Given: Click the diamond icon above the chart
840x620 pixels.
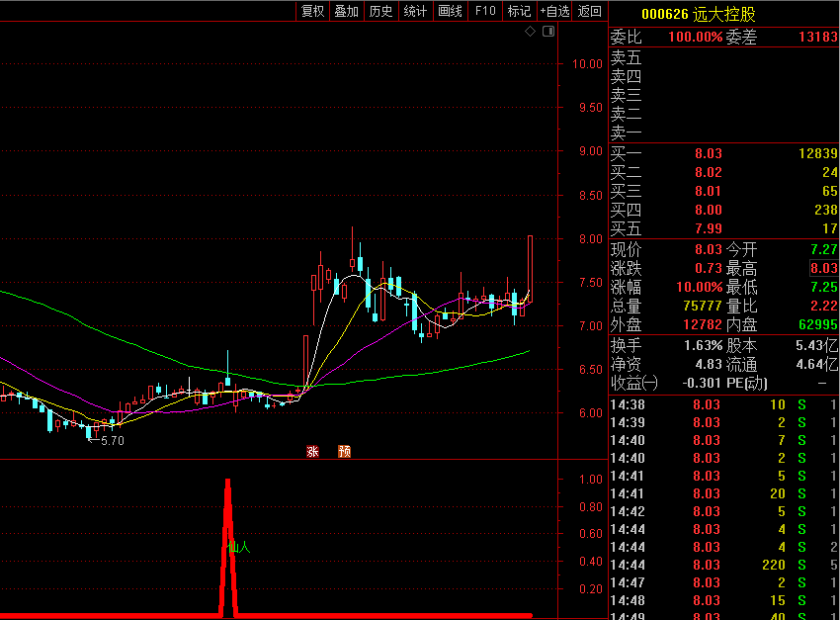Looking at the screenshot, I should coord(530,32).
